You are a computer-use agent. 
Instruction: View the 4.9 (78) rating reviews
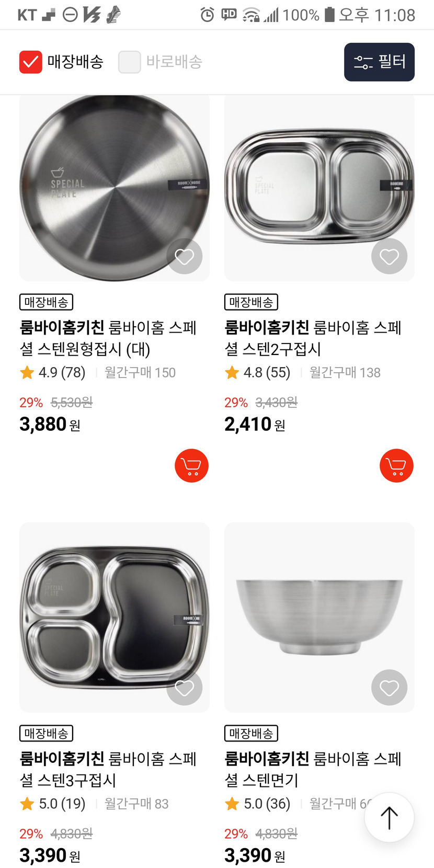coord(53,372)
